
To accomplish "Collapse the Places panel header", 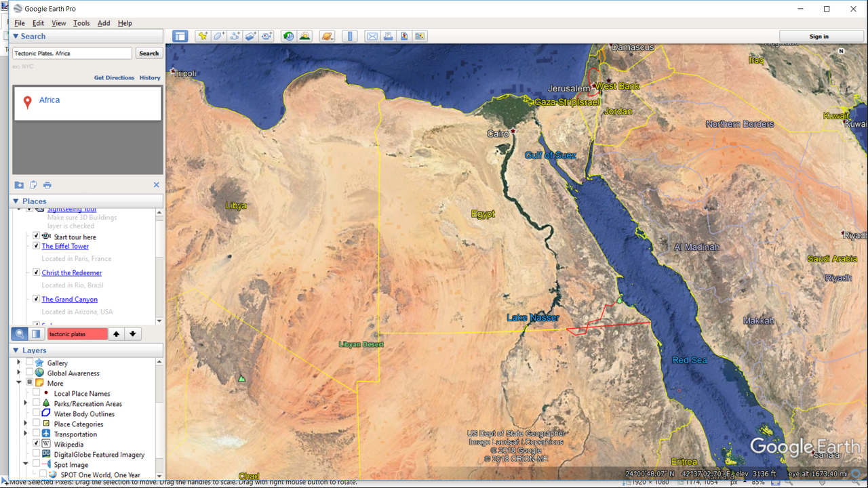I will pyautogui.click(x=16, y=201).
